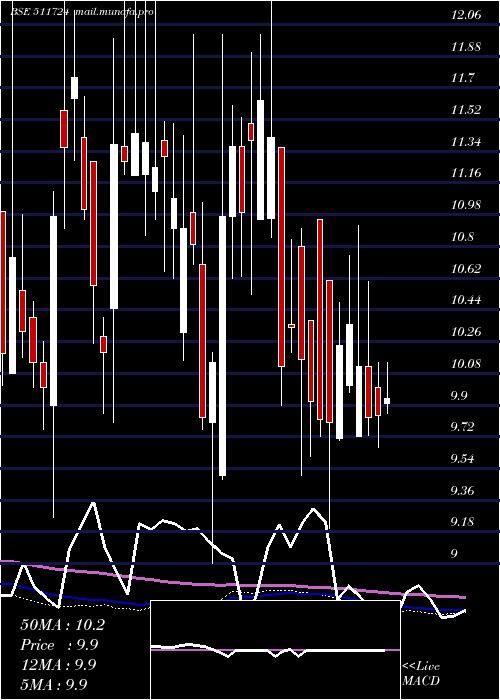Viewport: 500px width, 700px height.
Task: Select the 9.72 price axis label
Action: [x=462, y=427]
